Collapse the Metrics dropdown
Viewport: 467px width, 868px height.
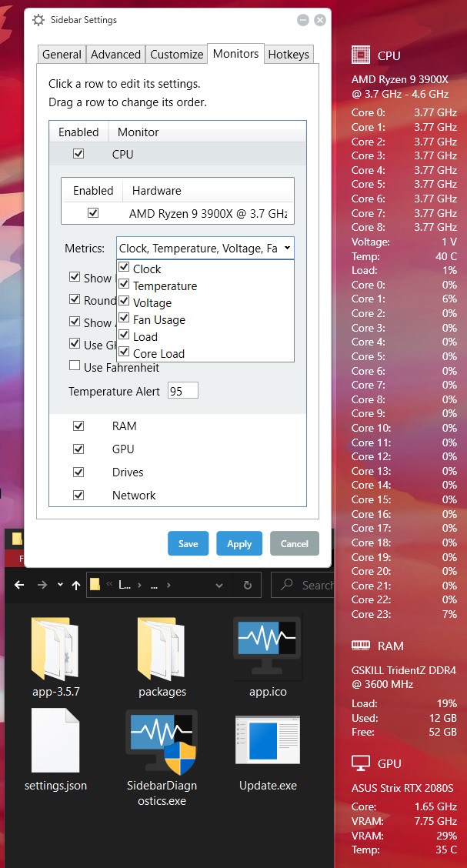287,249
